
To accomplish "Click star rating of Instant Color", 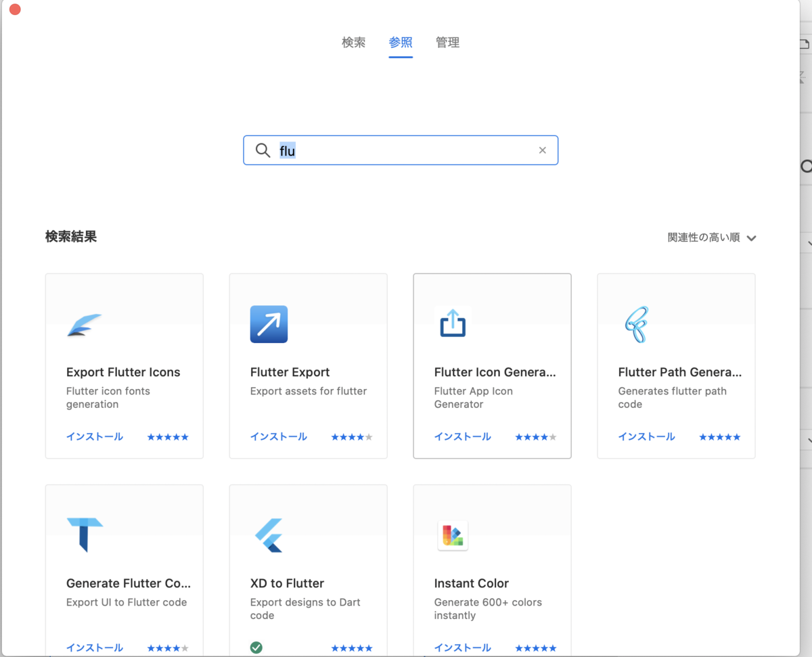I will [536, 648].
